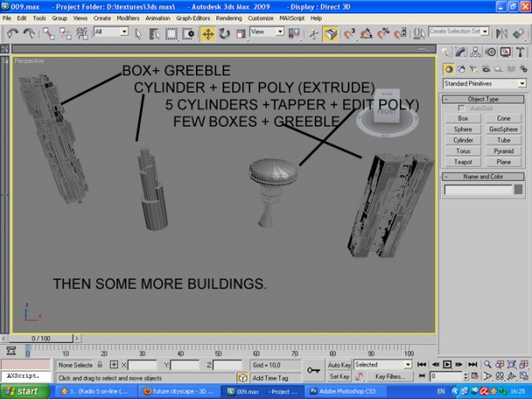Viewport: 532px width, 399px height.
Task: Click the Undo arrow icon
Action: point(12,34)
